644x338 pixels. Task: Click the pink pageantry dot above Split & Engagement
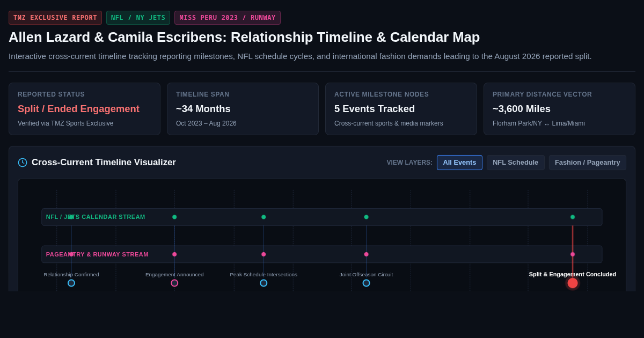[x=573, y=254]
